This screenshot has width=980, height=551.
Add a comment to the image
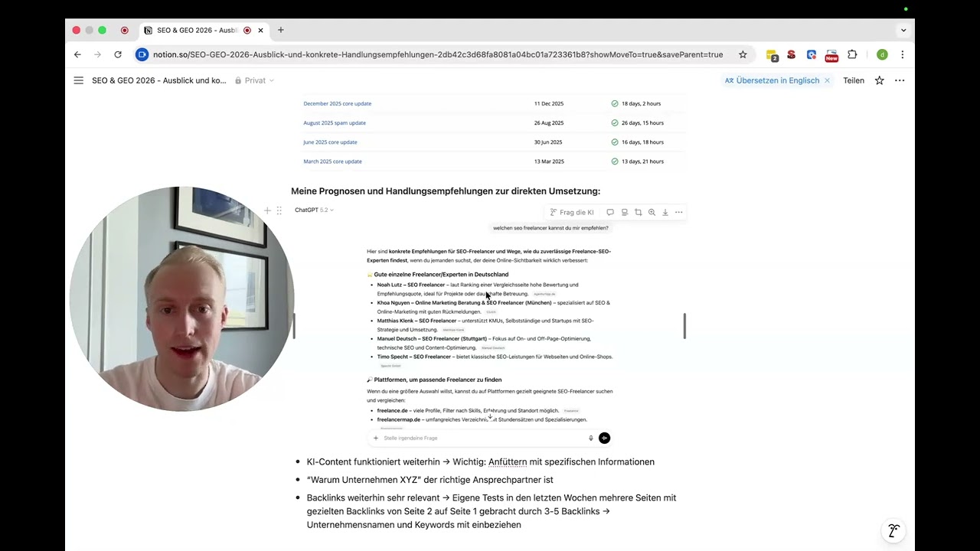coord(610,212)
